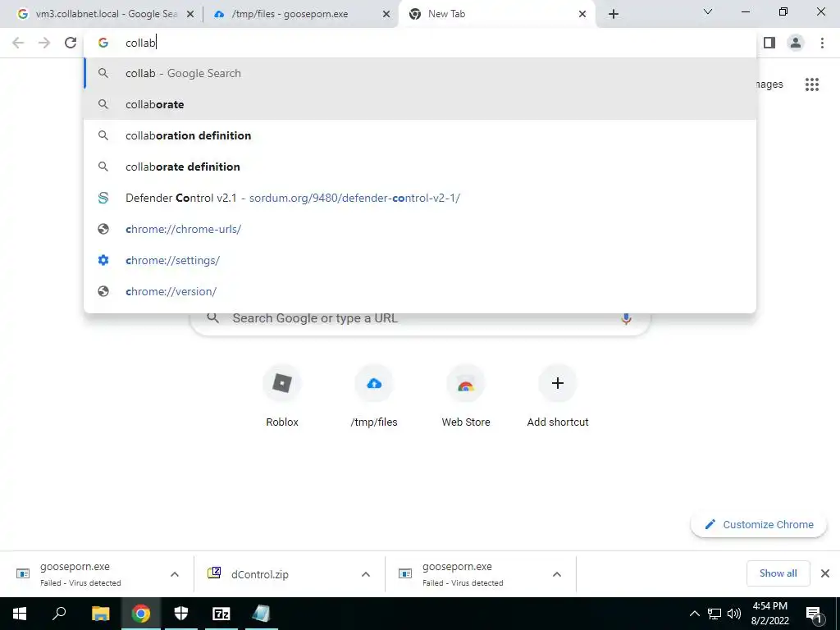
Task: Reload the page with the refresh icon
Action: (71, 43)
